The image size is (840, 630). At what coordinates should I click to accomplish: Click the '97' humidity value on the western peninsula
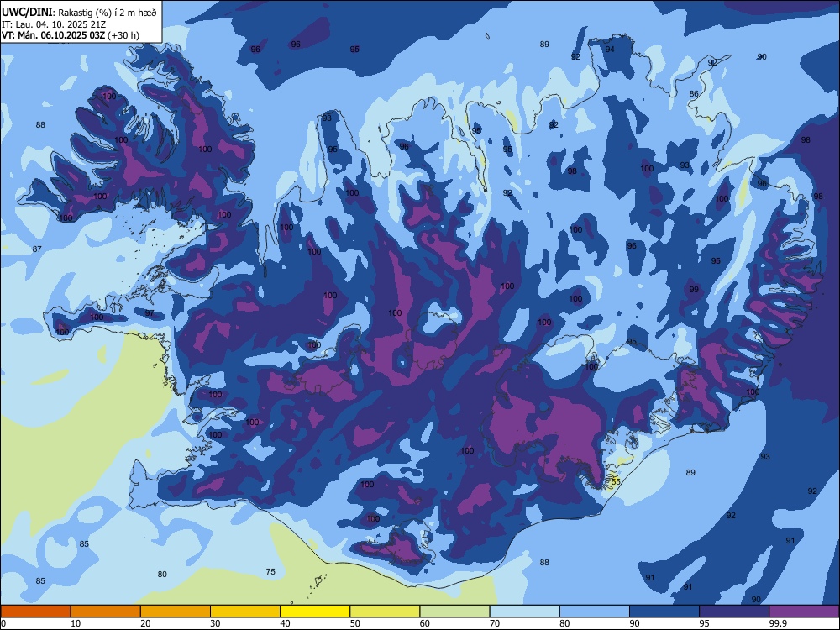pyautogui.click(x=150, y=313)
